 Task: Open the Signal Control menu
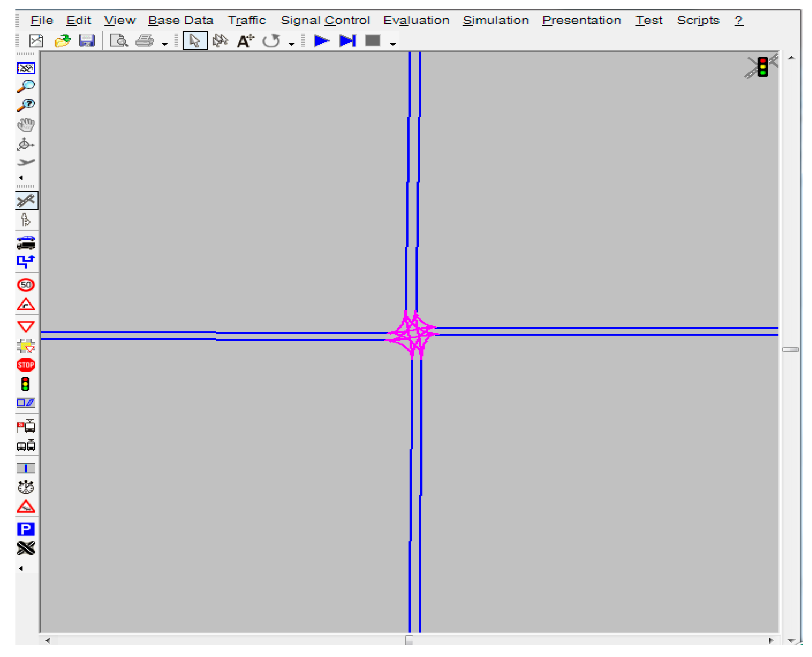[325, 20]
